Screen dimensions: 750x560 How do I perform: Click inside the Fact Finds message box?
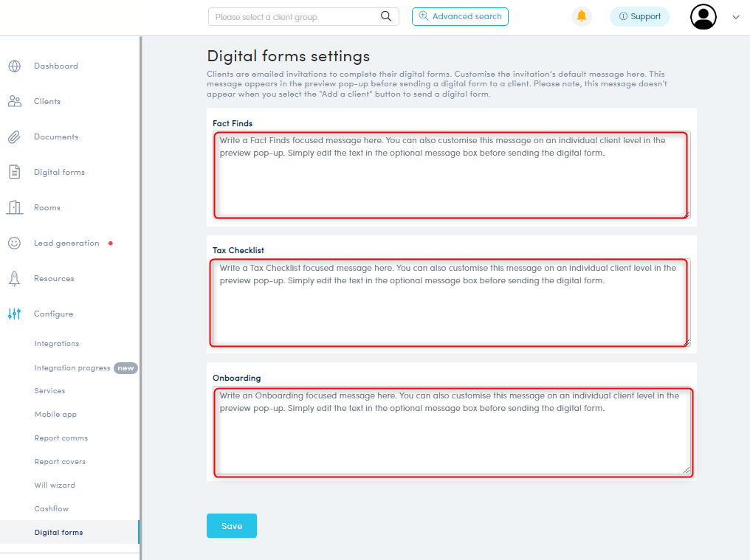click(x=450, y=173)
